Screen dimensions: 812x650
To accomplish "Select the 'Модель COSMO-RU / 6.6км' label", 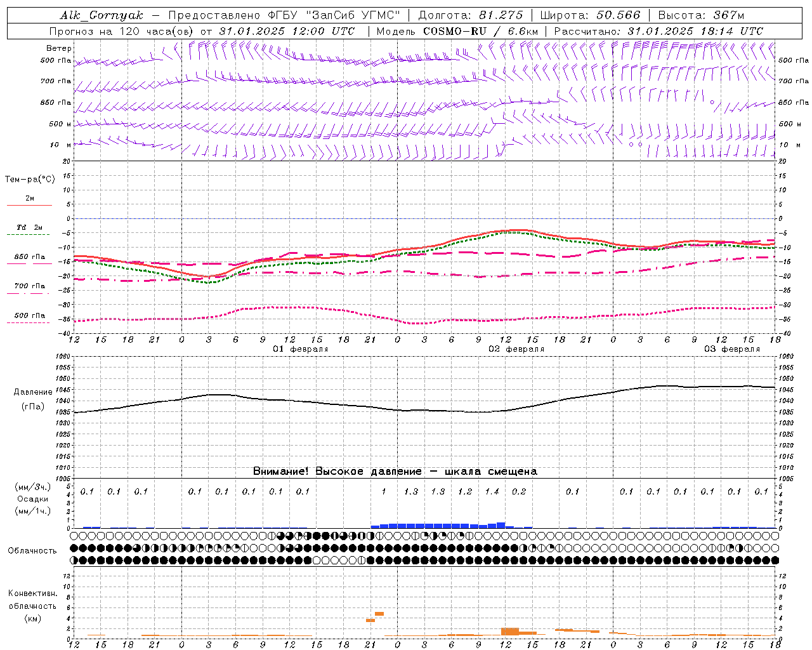I will click(457, 31).
